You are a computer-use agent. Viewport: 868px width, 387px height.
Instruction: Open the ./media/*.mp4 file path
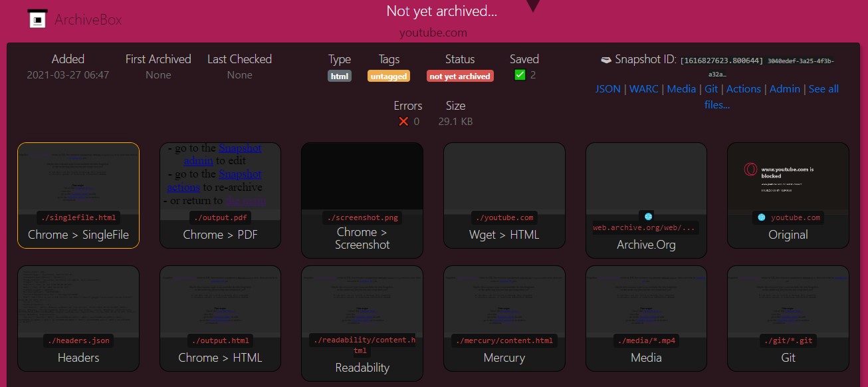[647, 340]
